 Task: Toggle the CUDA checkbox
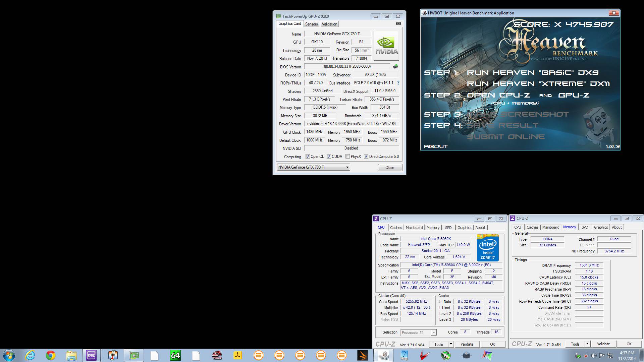click(x=329, y=157)
